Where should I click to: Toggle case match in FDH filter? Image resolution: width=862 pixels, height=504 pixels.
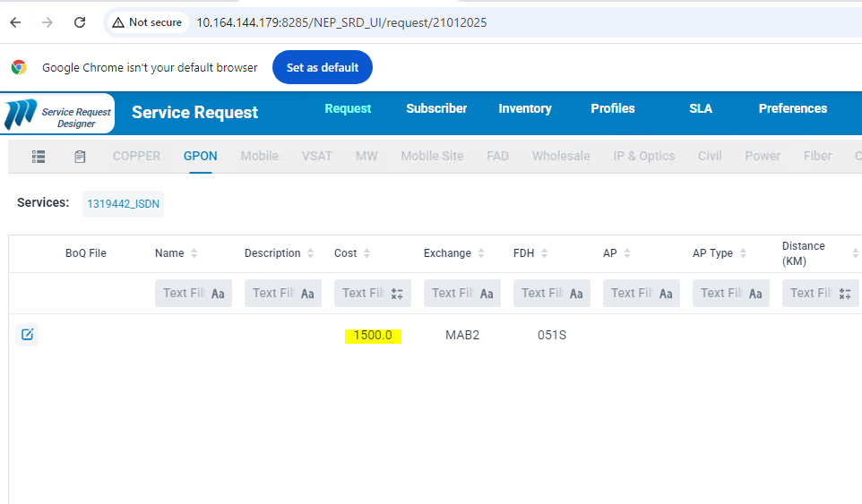click(x=576, y=294)
